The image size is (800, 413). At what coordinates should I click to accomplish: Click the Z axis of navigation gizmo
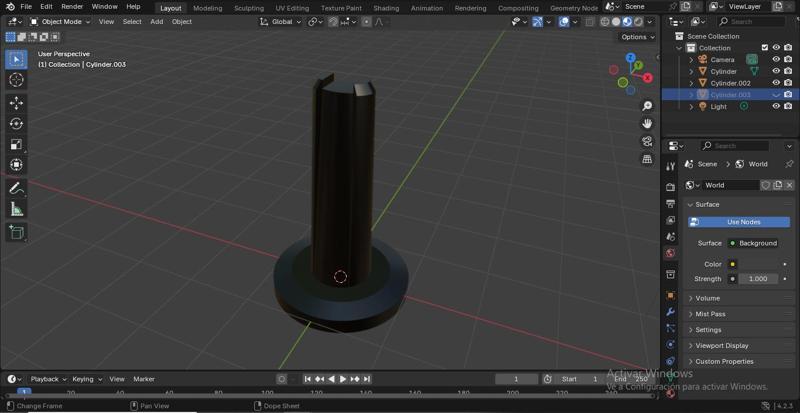(631, 57)
